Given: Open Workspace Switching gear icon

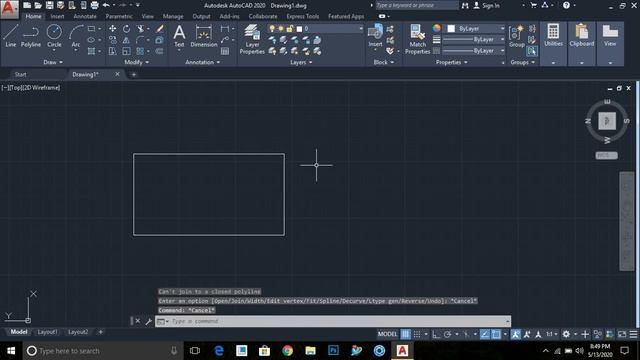Looking at the screenshot, I should click(x=566, y=334).
